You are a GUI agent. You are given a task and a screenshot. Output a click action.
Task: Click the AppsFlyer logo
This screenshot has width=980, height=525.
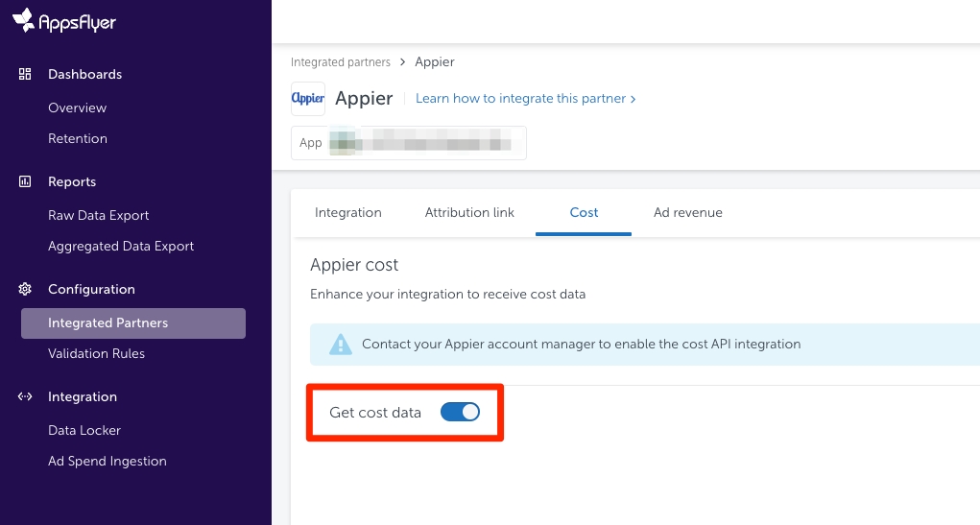click(x=63, y=21)
